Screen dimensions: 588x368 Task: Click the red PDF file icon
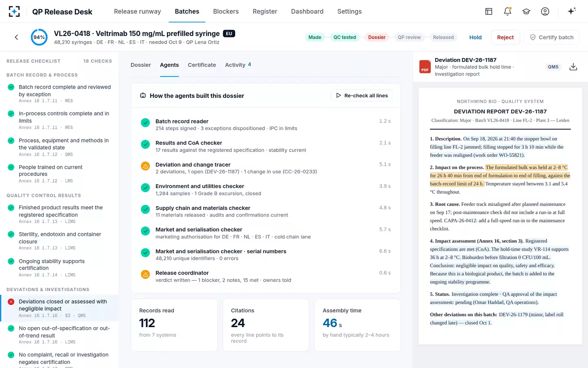[425, 67]
